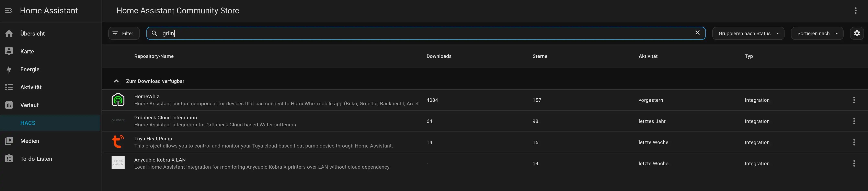
Task: Open table settings gear icon
Action: (x=857, y=33)
